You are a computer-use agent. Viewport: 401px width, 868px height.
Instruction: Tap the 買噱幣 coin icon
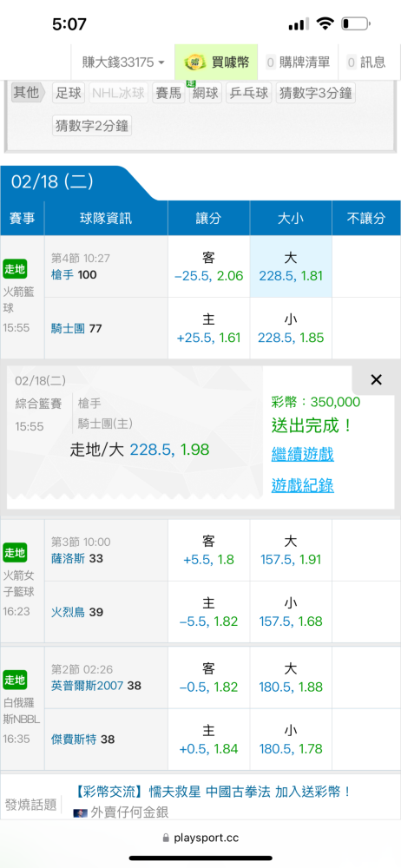pyautogui.click(x=195, y=62)
